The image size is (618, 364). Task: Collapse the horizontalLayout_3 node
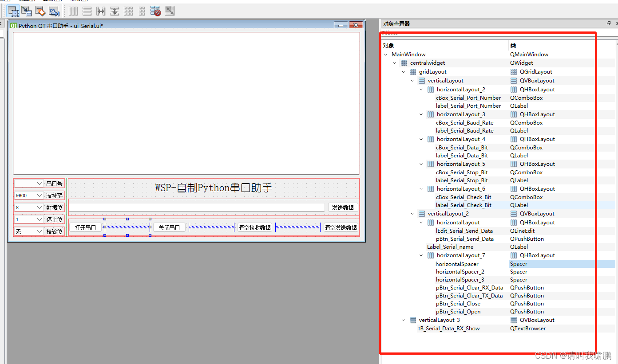click(x=421, y=114)
